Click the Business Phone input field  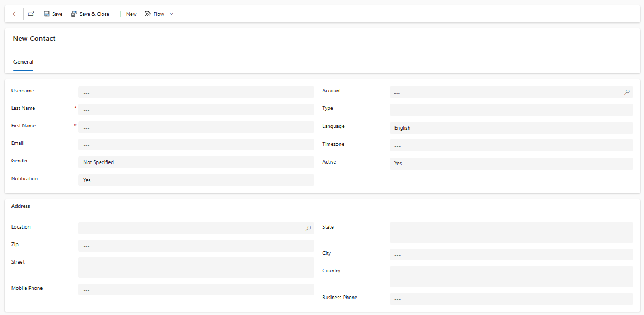click(x=511, y=299)
